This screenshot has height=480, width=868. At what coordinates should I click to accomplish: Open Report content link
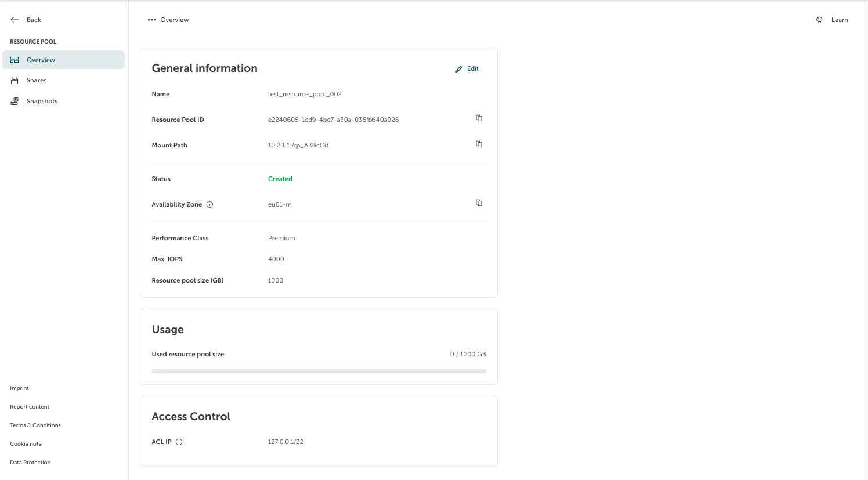pos(30,407)
